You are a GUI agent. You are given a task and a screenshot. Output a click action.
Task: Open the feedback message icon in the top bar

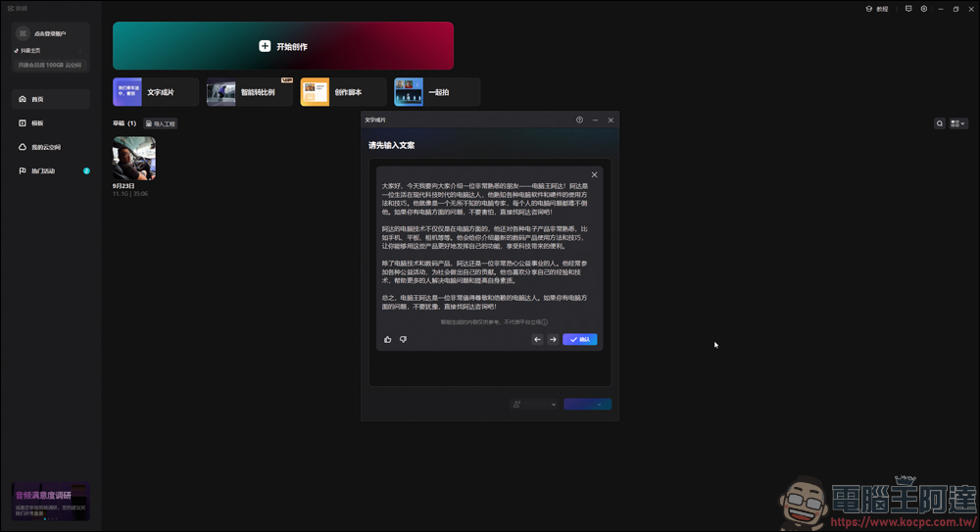tap(908, 9)
